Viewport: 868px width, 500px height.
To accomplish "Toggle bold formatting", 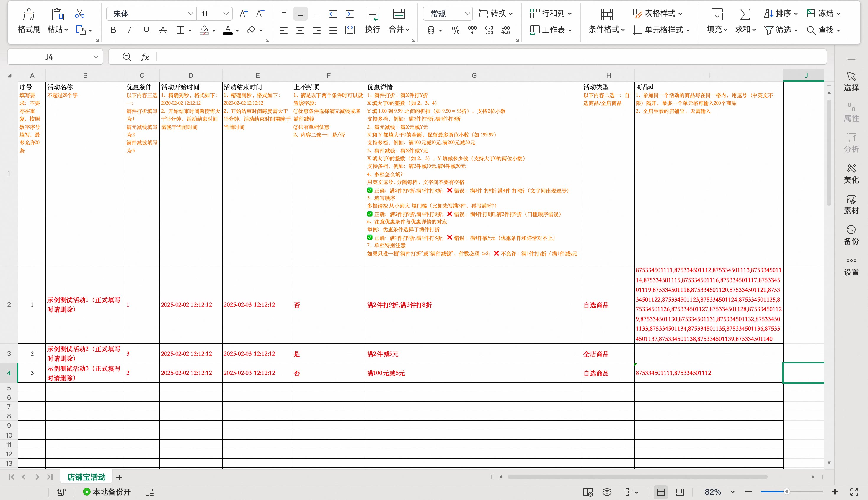I will point(113,30).
